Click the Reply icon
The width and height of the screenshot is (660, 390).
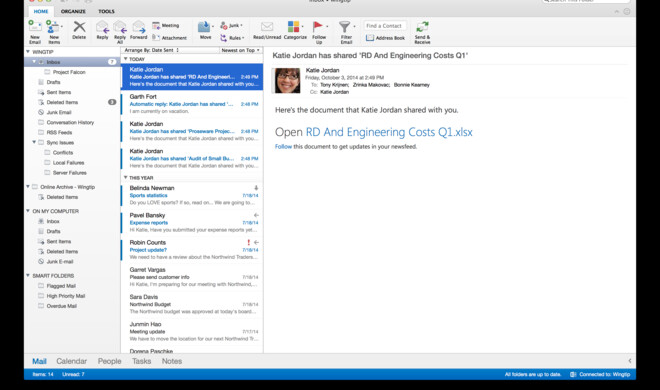click(x=102, y=27)
